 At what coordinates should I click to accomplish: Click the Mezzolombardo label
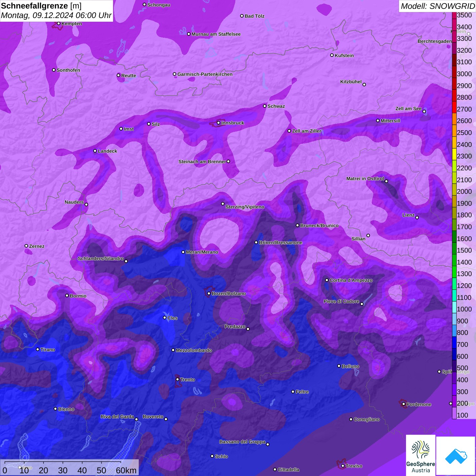click(194, 350)
